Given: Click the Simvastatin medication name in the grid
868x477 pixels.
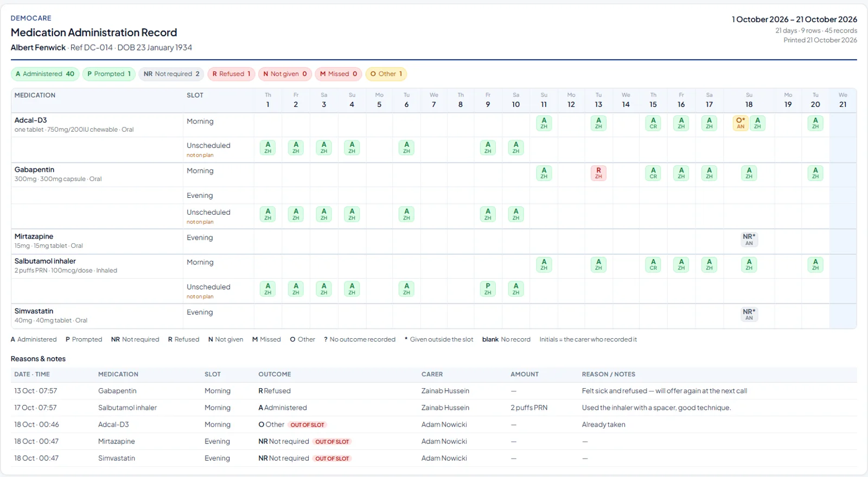Looking at the screenshot, I should tap(34, 311).
